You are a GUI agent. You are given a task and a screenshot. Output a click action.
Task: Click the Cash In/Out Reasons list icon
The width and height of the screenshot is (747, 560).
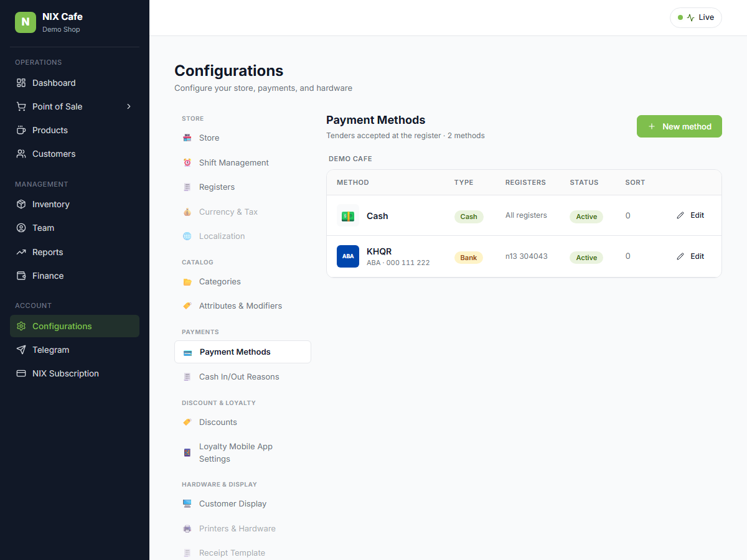187,376
